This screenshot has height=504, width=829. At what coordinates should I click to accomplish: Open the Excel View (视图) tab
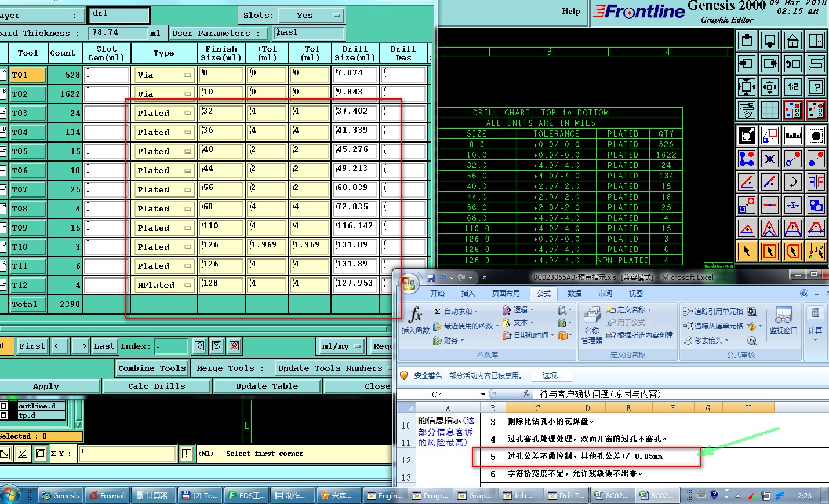[x=636, y=294]
